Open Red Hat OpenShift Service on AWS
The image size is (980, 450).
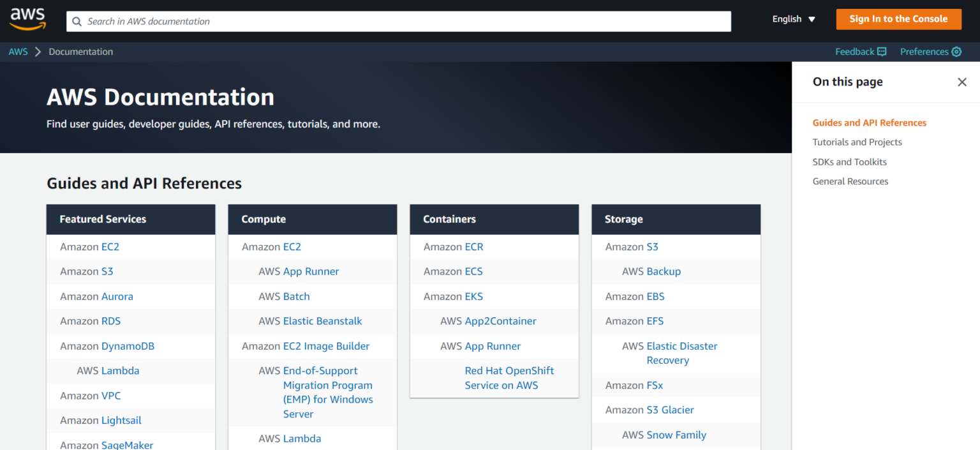[509, 378]
